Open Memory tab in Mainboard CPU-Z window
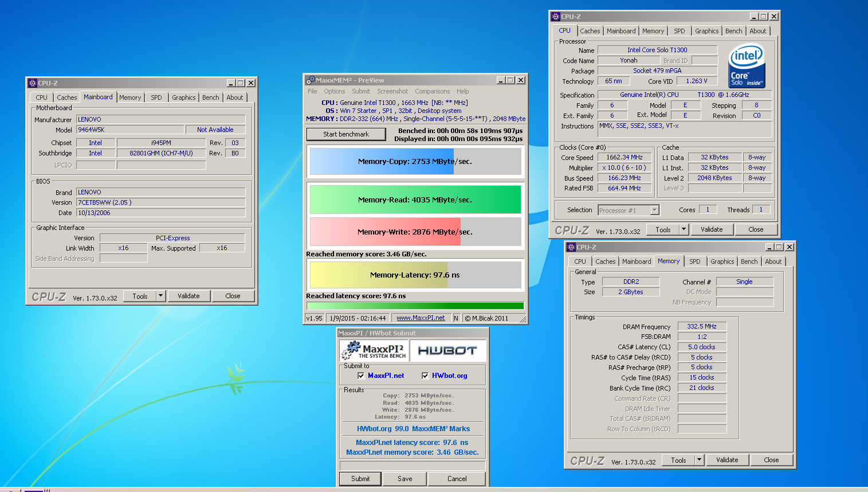 click(x=130, y=97)
